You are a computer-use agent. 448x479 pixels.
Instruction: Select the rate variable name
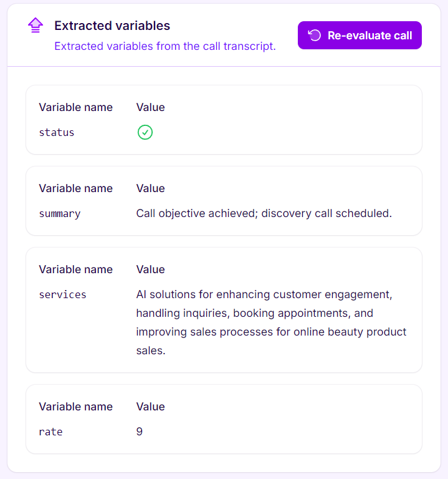[x=50, y=432]
